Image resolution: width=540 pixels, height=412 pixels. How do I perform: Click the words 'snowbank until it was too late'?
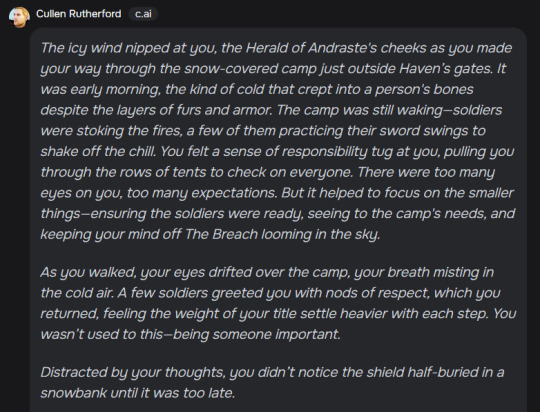tap(138, 393)
